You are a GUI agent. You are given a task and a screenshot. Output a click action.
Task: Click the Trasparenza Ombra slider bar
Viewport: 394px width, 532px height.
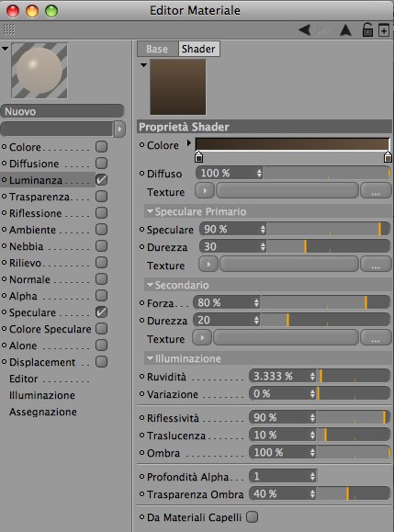pyautogui.click(x=354, y=493)
